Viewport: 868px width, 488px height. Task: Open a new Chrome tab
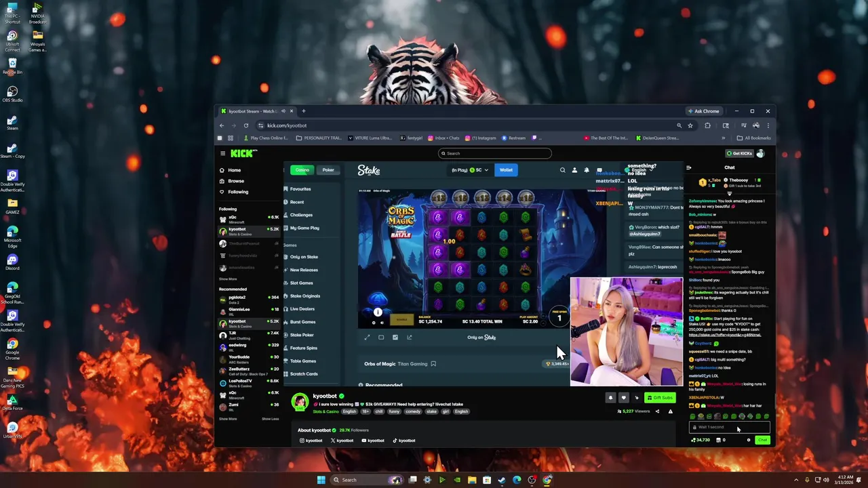[304, 111]
